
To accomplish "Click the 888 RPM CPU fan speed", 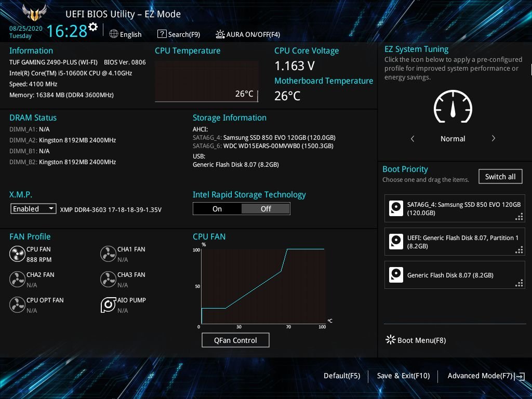I will pyautogui.click(x=39, y=260).
